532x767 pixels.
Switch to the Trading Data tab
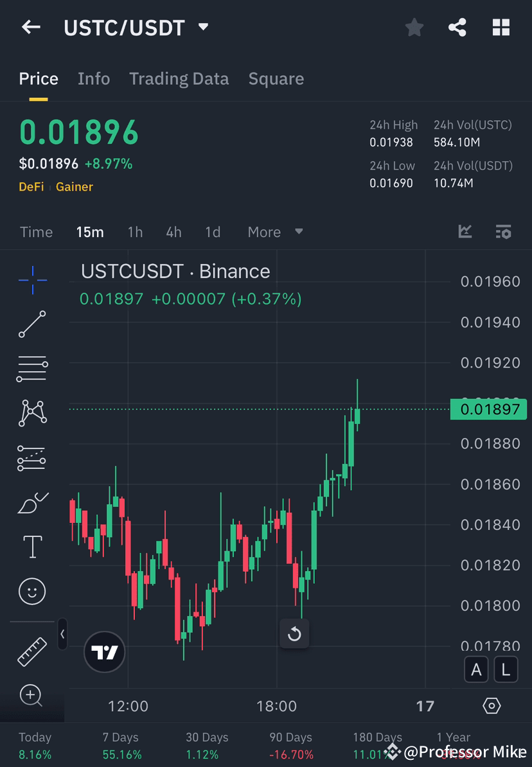click(x=179, y=78)
